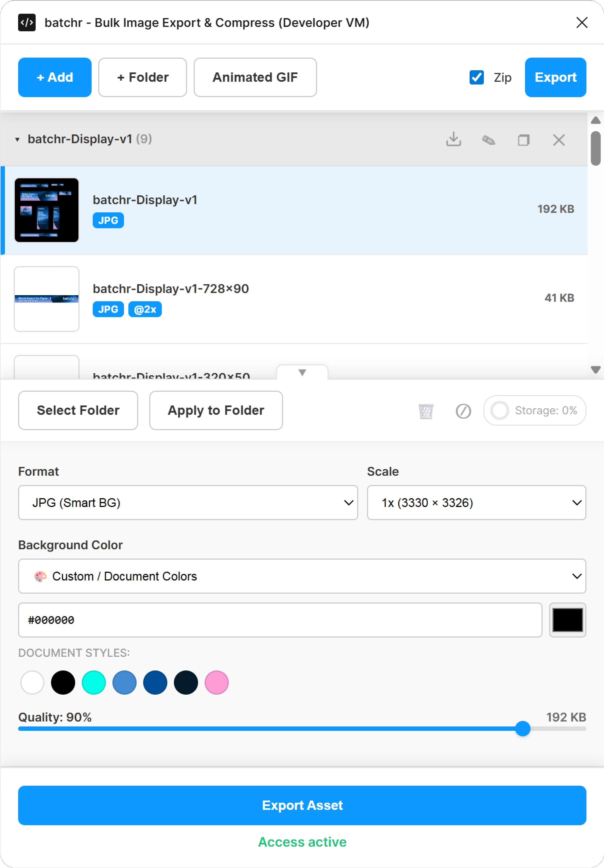Collapse the batchr-Display-v1 group list
604x868 pixels.
coord(17,139)
